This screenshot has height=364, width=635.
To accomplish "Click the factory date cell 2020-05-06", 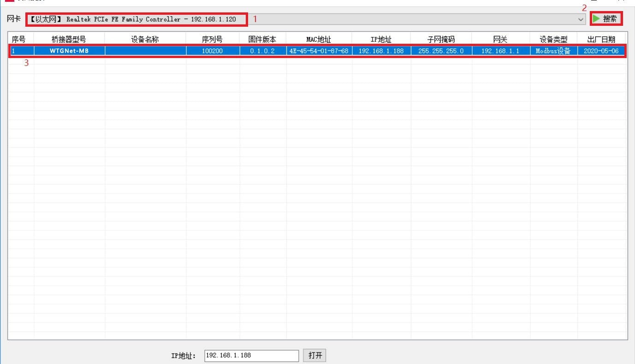I will coord(601,51).
